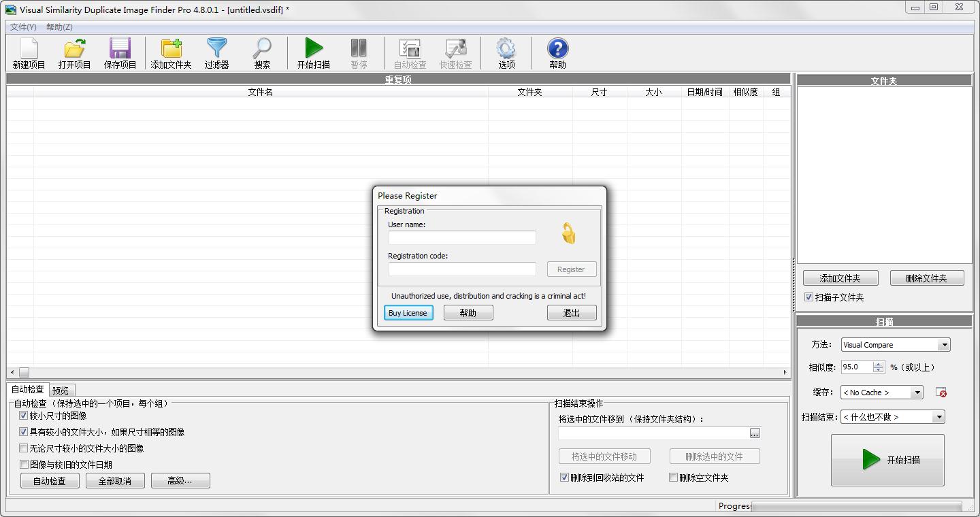The width and height of the screenshot is (980, 517).
Task: Uncheck 具有较小的文件大小 checkbox
Action: [x=23, y=432]
